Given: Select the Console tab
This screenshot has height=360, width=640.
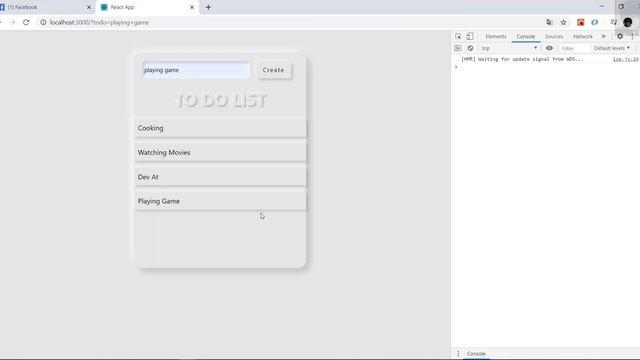Looking at the screenshot, I should (526, 36).
